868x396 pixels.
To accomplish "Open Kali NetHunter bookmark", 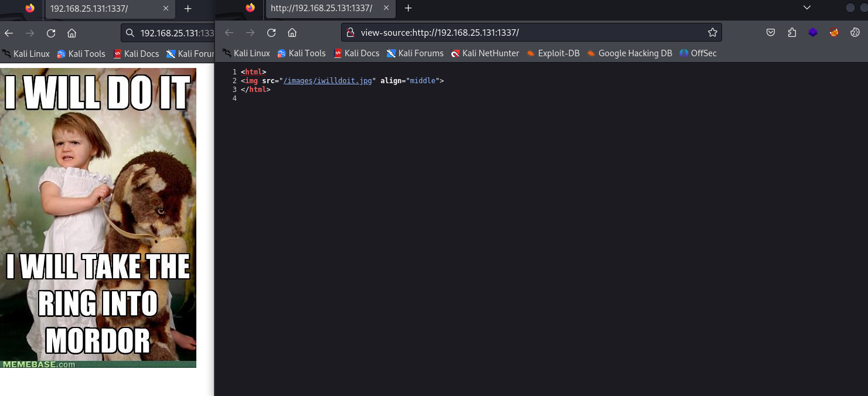I will pos(485,53).
